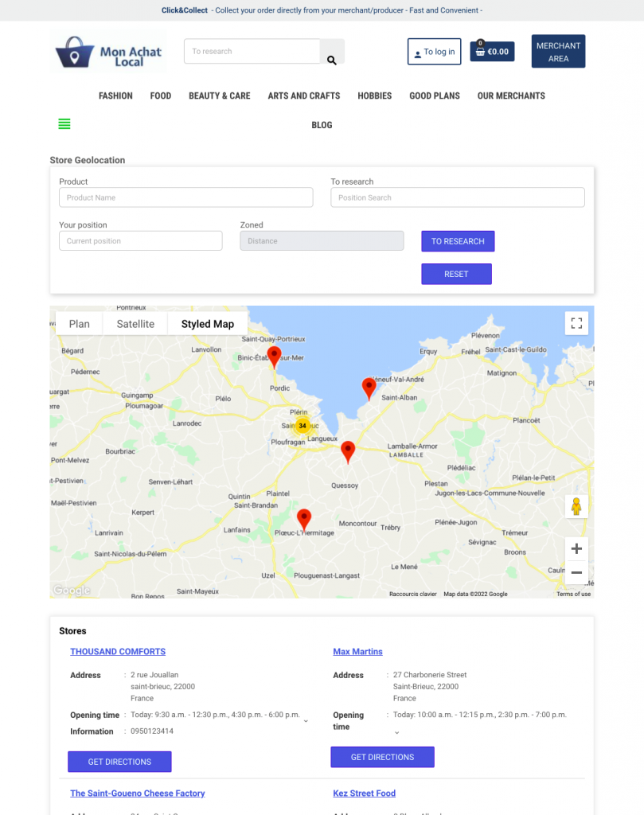The height and width of the screenshot is (815, 644).
Task: Select the Styled Map view
Action: click(208, 324)
